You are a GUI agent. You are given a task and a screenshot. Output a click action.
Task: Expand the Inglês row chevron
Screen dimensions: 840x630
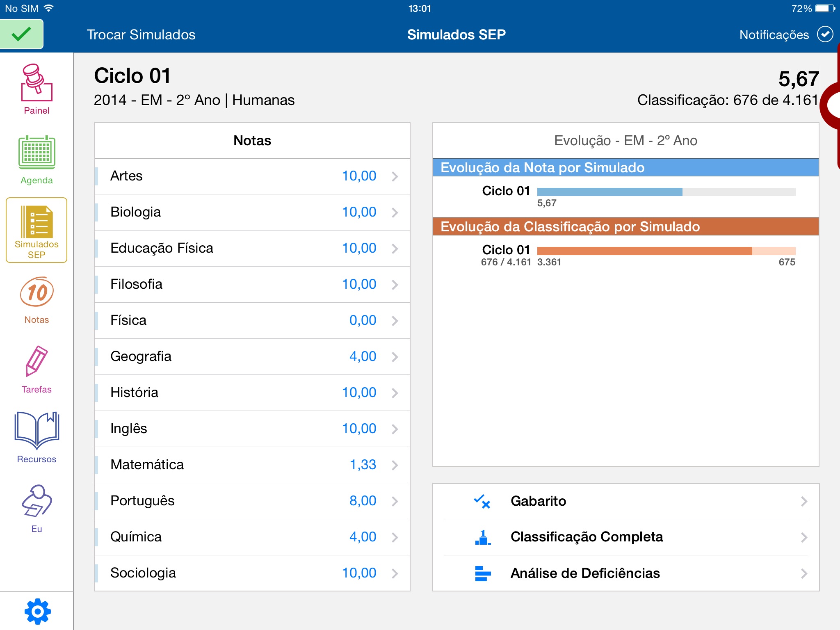coord(395,429)
